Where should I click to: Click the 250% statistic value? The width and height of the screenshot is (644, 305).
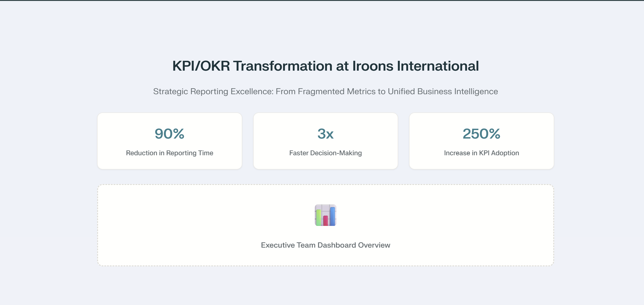point(481,134)
